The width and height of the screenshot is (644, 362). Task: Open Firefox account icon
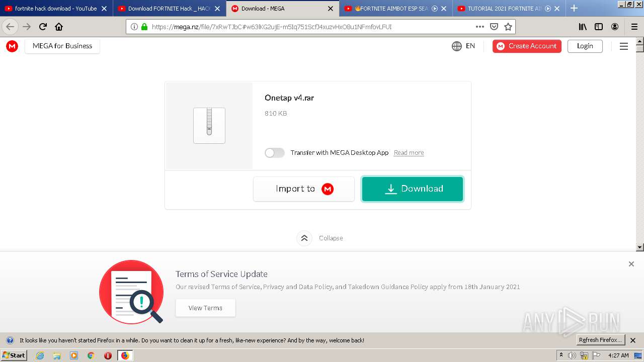point(615,27)
